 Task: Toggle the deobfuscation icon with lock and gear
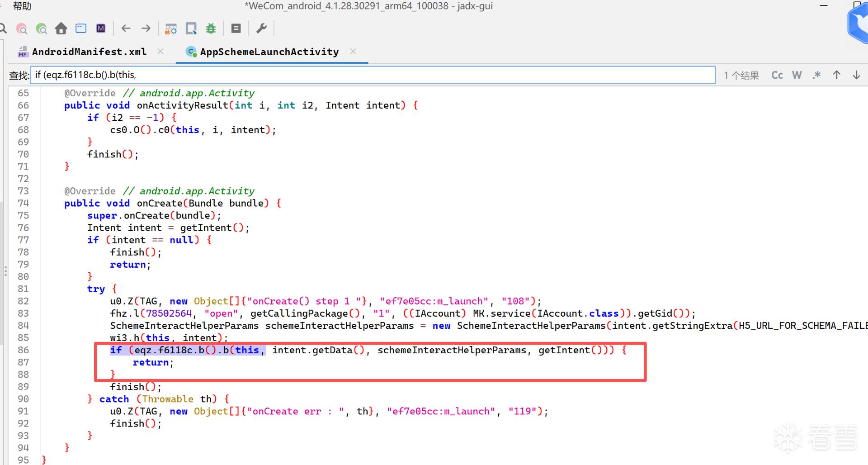coord(171,29)
